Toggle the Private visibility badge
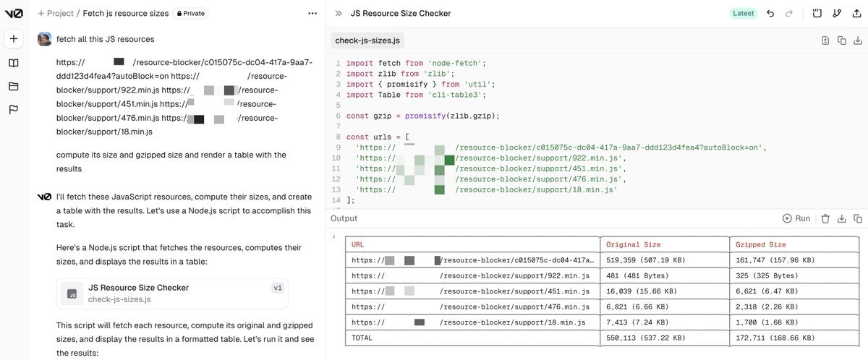This screenshot has height=360, width=868. pyautogui.click(x=190, y=13)
